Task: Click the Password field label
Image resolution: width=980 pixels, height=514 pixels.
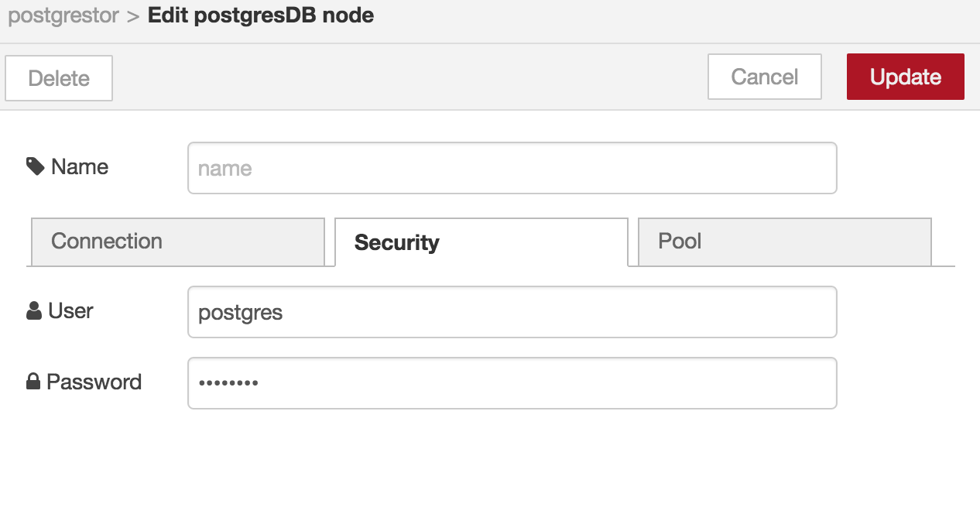Action: pyautogui.click(x=94, y=382)
